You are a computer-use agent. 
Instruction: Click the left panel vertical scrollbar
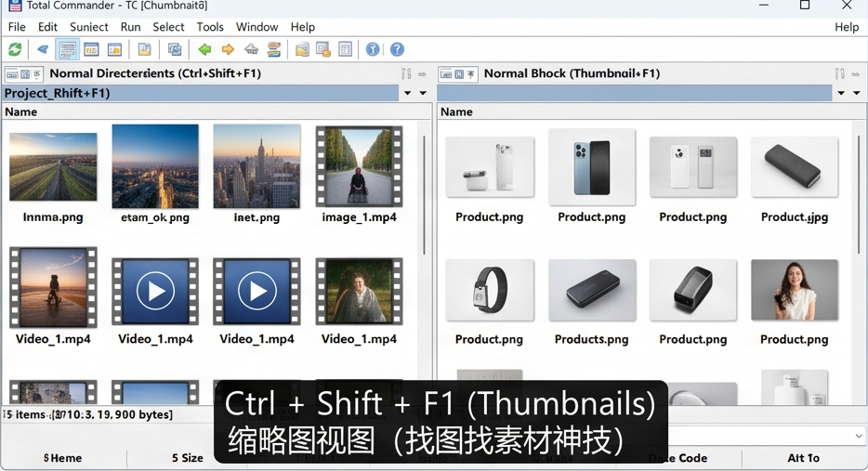pos(425,195)
